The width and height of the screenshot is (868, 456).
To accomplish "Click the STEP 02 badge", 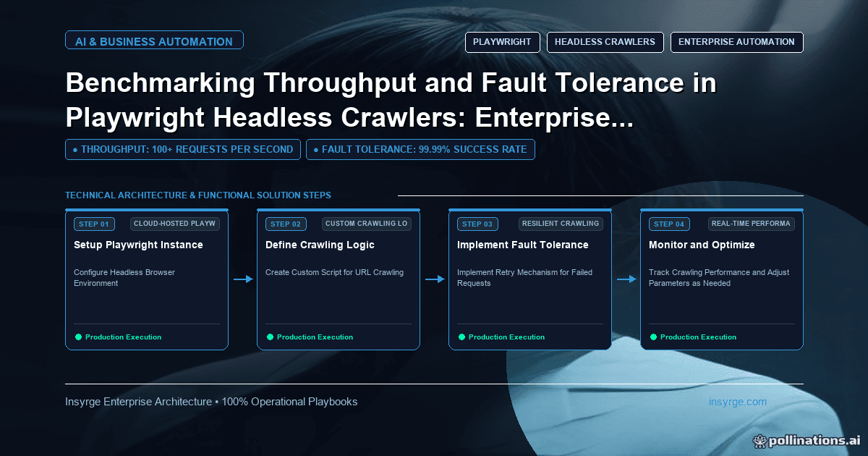I will [x=286, y=224].
